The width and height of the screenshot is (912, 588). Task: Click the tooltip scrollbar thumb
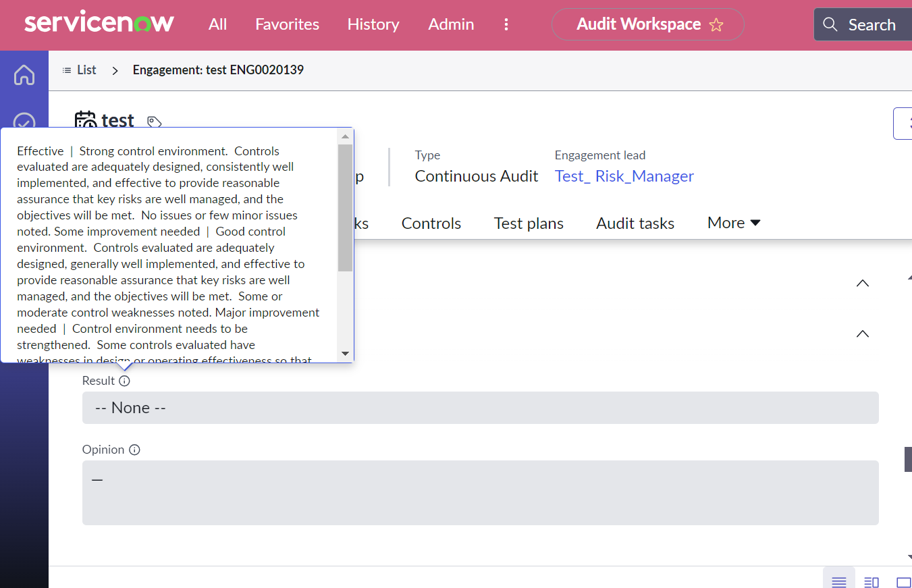click(345, 207)
